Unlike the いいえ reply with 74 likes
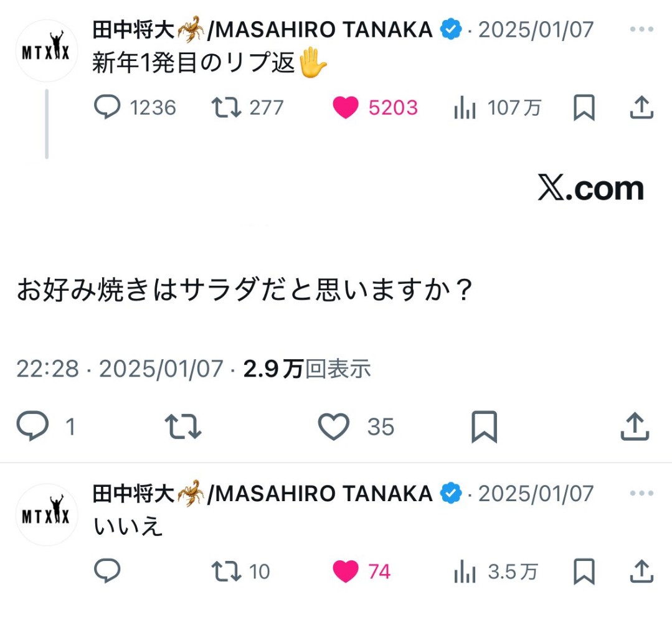 346,571
